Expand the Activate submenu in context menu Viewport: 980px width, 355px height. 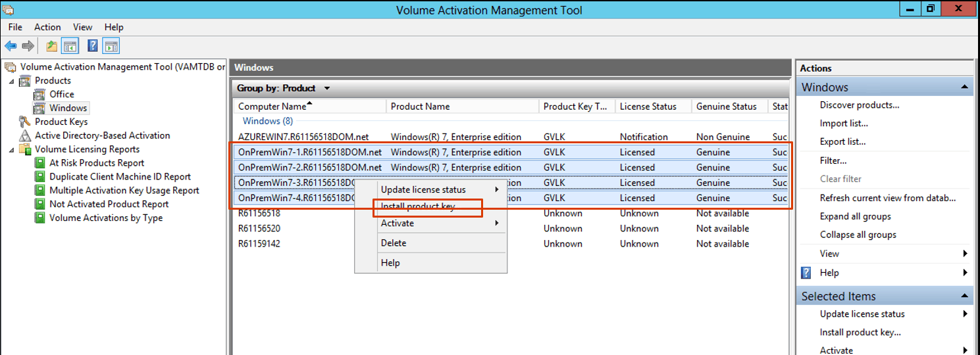[497, 223]
